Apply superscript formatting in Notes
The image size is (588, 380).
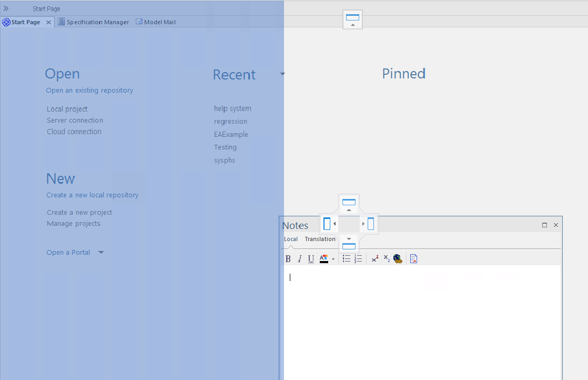pyautogui.click(x=374, y=258)
